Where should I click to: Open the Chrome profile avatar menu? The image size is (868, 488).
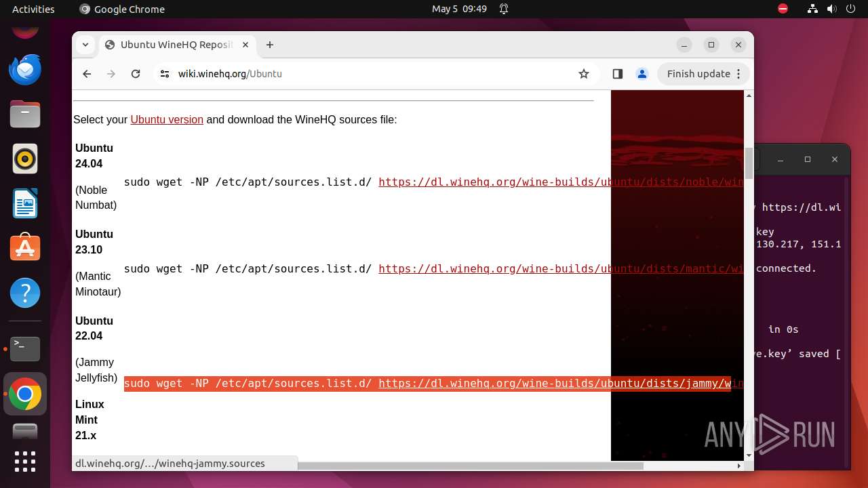click(642, 74)
